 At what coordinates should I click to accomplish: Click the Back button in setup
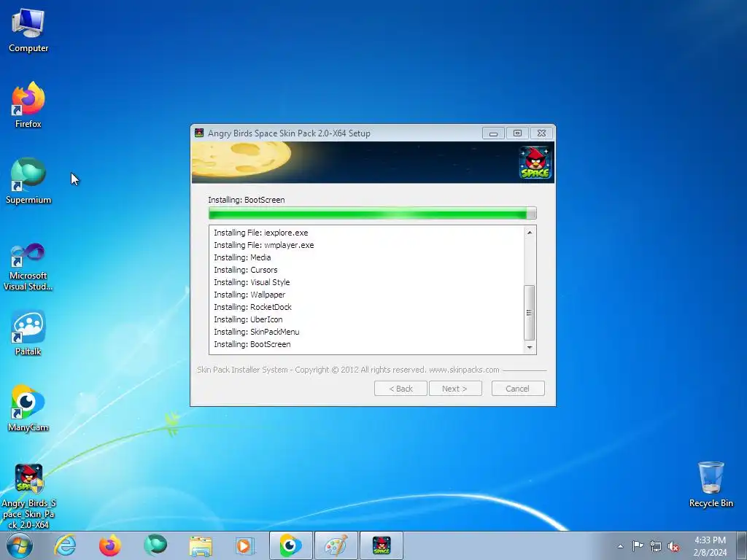tap(400, 389)
